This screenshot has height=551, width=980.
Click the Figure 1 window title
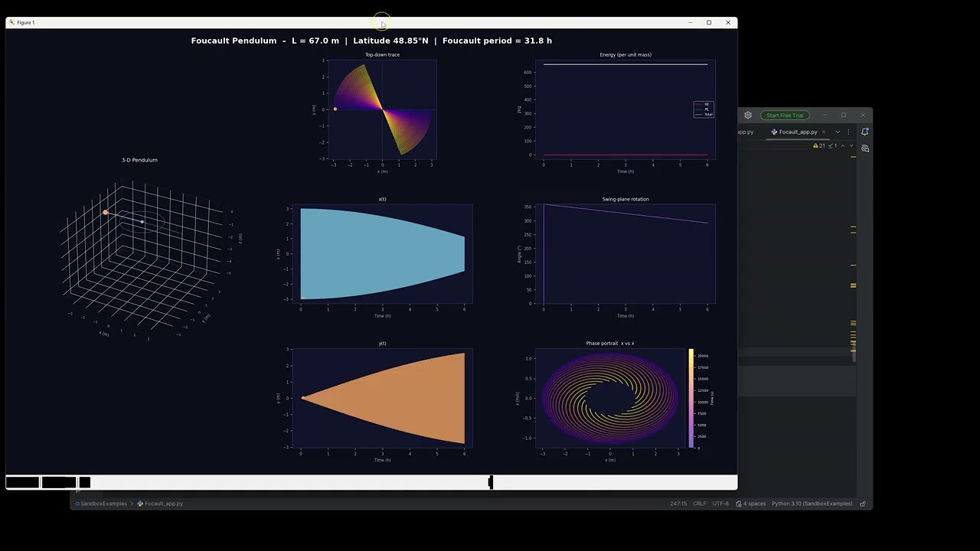pos(26,23)
